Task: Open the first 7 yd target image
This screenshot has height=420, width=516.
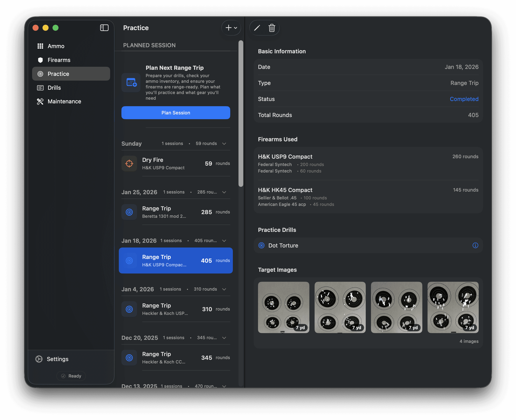Action: 283,307
